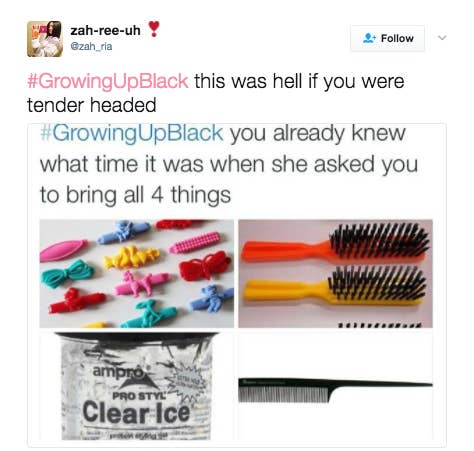Screen dimensions: 474x451
Task: Click the zah-ree-uh display name
Action: click(105, 31)
